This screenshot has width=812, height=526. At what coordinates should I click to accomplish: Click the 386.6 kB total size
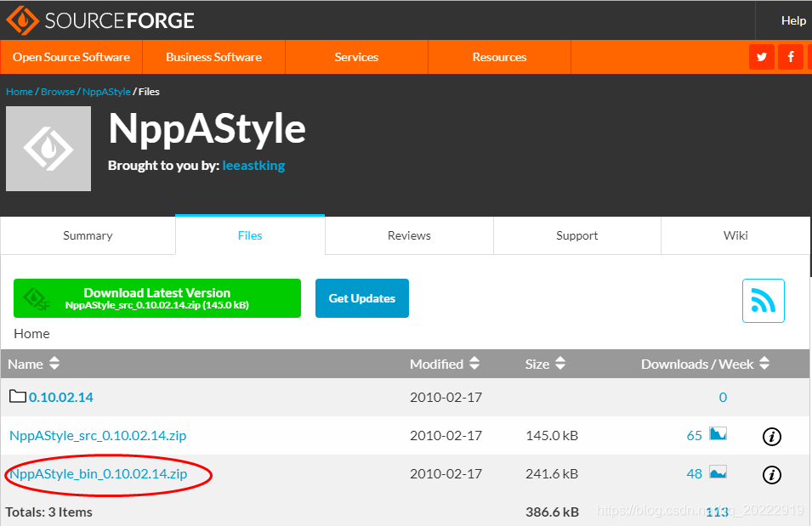coord(552,512)
